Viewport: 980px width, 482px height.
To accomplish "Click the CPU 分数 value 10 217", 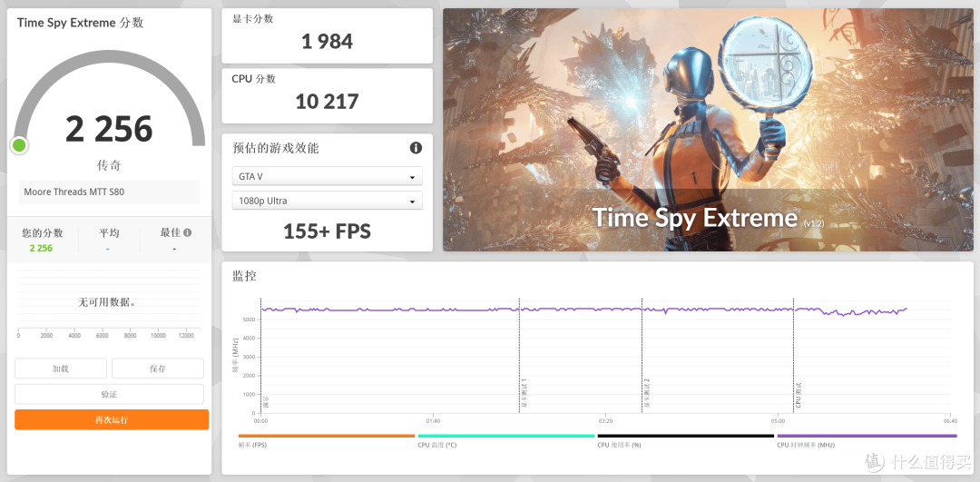I will point(327,102).
